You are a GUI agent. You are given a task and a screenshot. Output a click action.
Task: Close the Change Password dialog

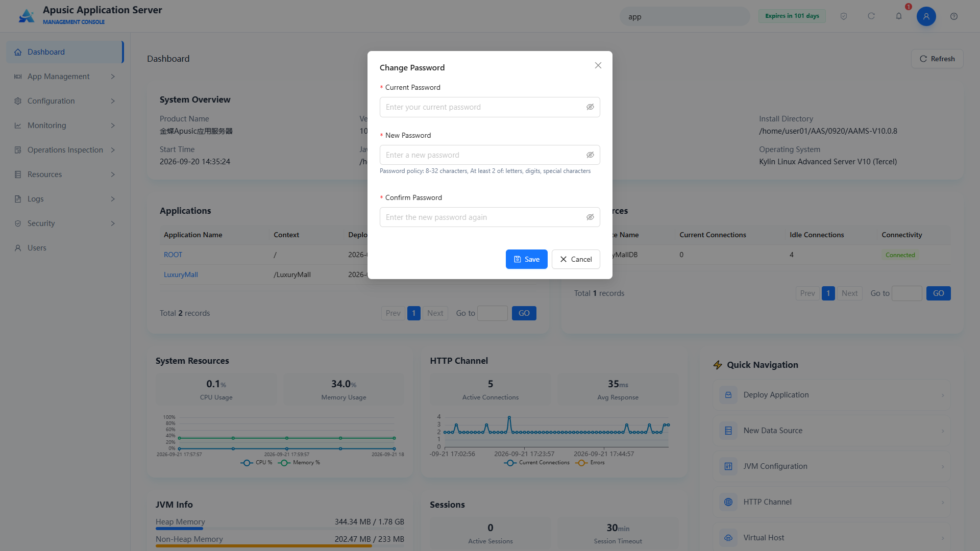(598, 65)
